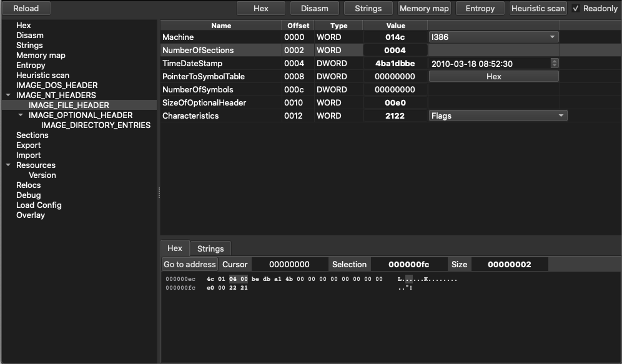Switch to the Strings tab in bottom panel
This screenshot has width=622, height=364.
coord(210,248)
